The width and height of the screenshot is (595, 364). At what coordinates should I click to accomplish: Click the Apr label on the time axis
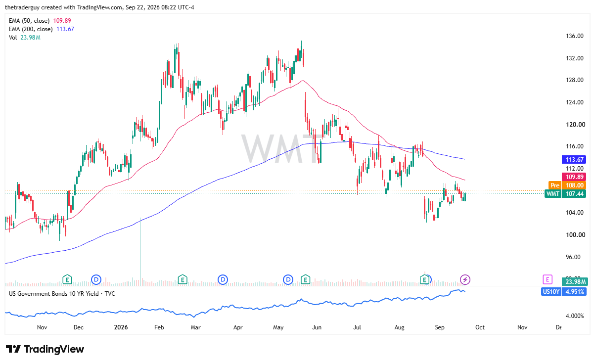tap(238, 327)
